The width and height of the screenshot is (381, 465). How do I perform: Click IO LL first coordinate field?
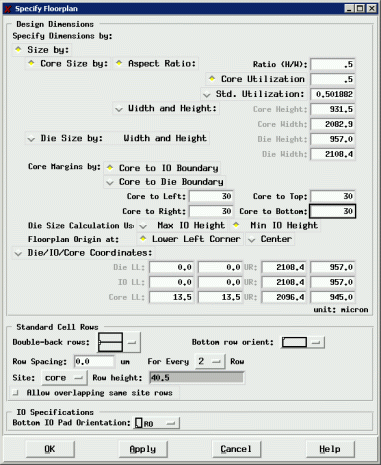coord(171,282)
